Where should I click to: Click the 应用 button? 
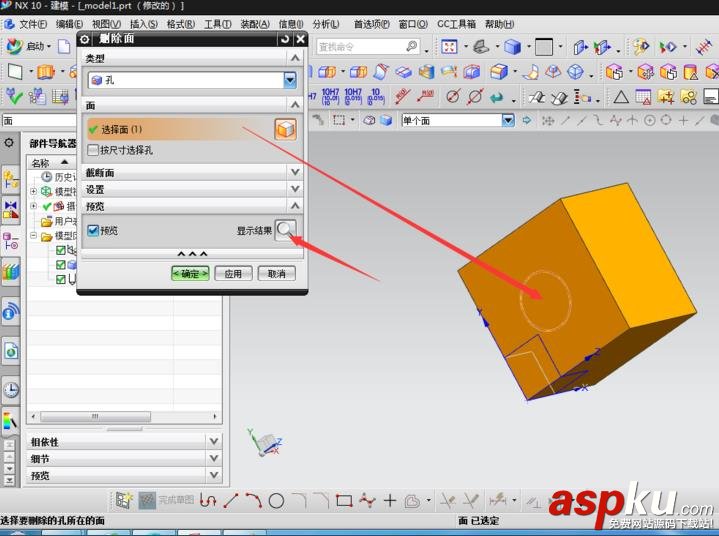click(233, 274)
